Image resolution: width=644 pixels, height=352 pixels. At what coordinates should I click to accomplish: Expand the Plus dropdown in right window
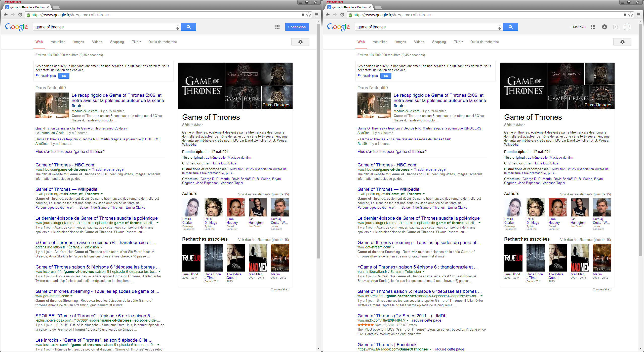(458, 42)
